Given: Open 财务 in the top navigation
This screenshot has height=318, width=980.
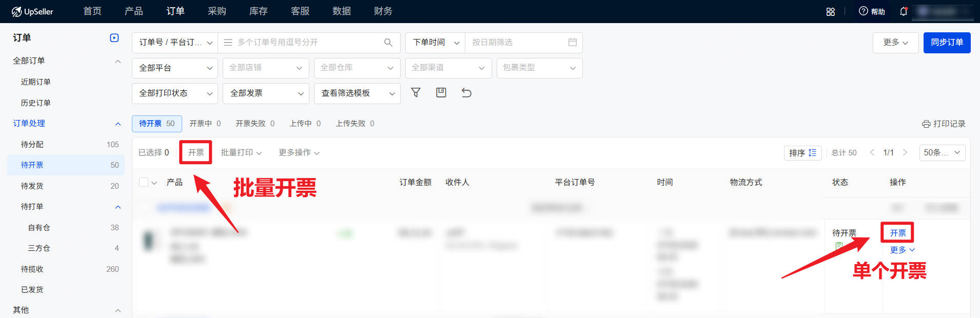Looking at the screenshot, I should (x=383, y=11).
